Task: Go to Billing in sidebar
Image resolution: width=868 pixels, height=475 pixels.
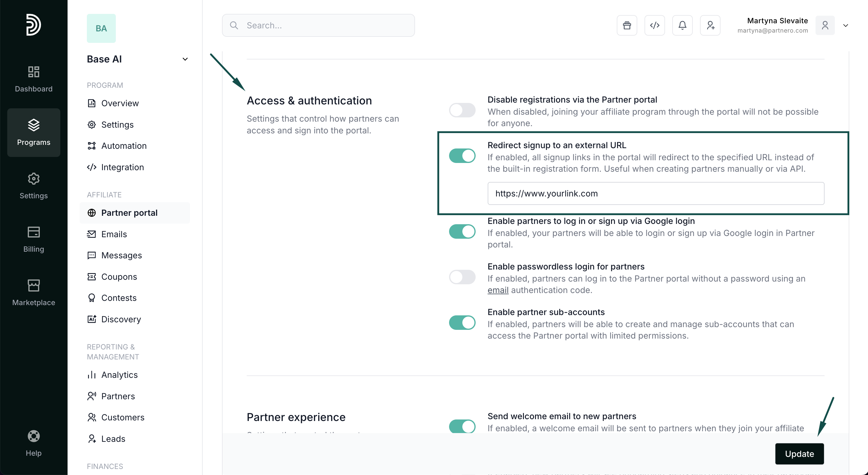Action: point(33,239)
